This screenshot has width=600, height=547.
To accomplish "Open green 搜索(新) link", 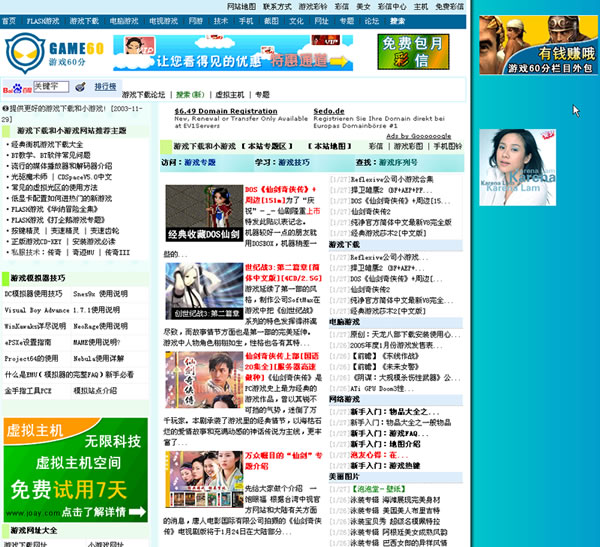I will point(190,95).
